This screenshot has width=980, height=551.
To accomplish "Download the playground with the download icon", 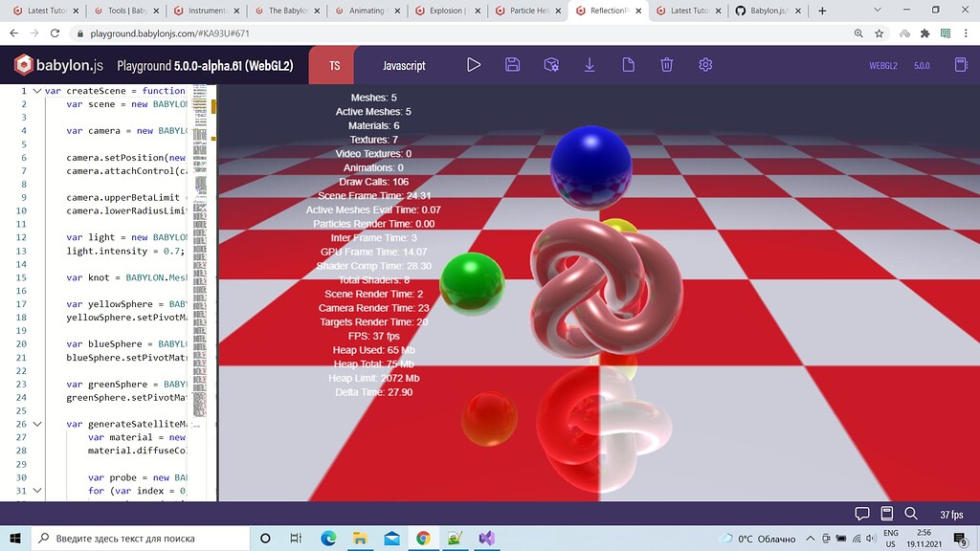I will click(x=589, y=65).
